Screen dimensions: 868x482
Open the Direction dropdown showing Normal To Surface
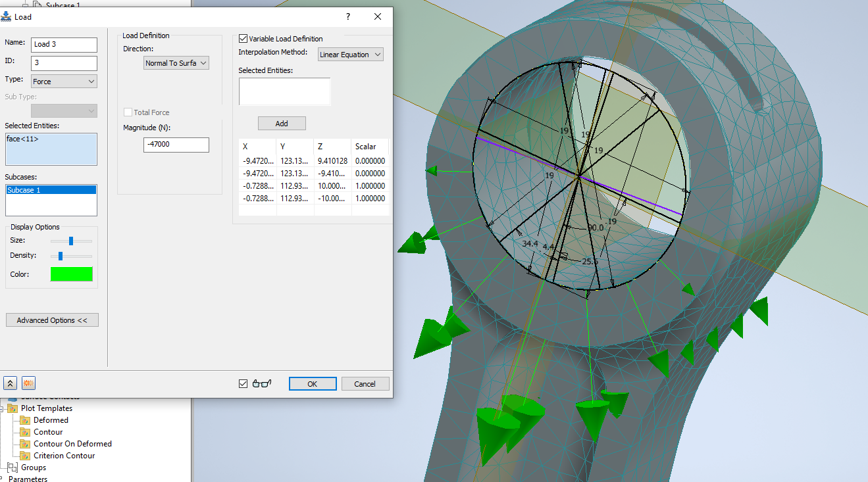click(176, 62)
